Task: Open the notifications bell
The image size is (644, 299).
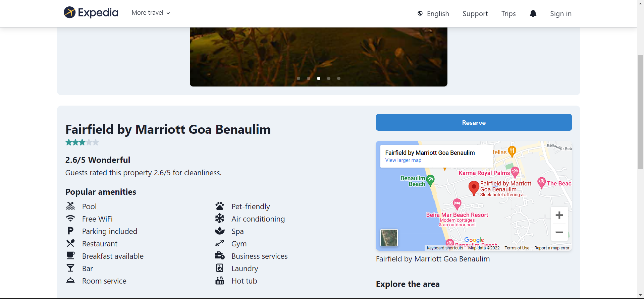Action: click(x=533, y=13)
